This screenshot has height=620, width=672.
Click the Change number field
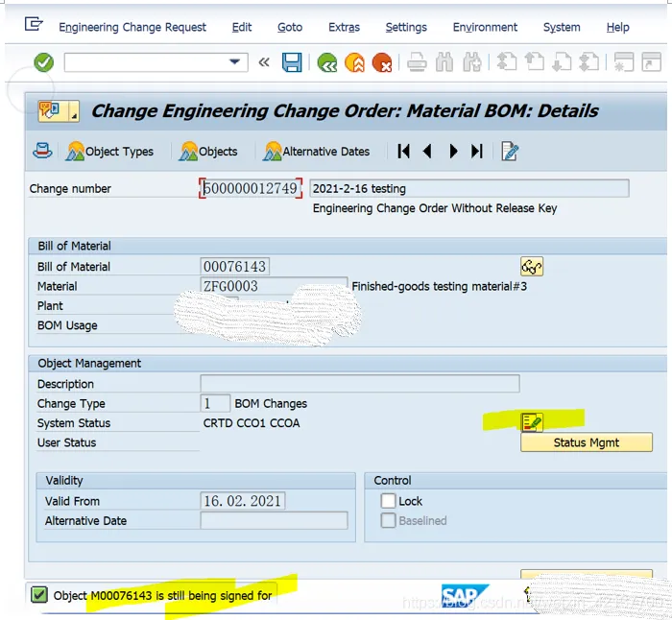251,188
